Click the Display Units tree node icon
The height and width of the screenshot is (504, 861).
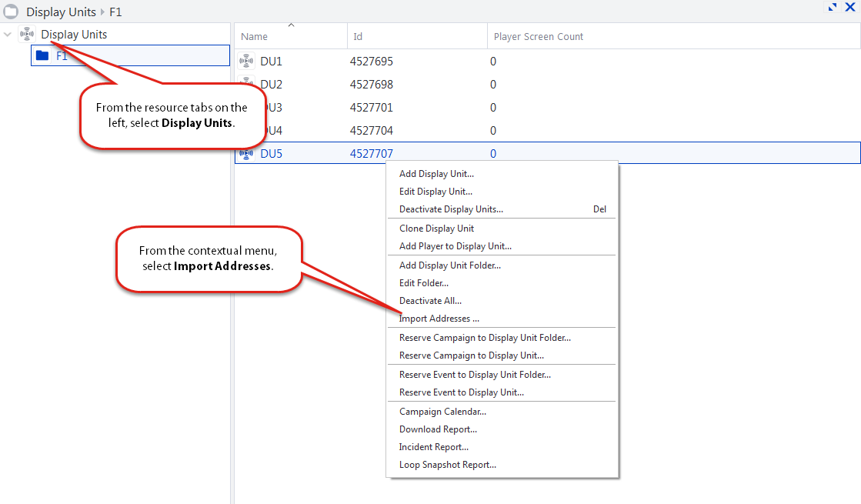coord(27,35)
